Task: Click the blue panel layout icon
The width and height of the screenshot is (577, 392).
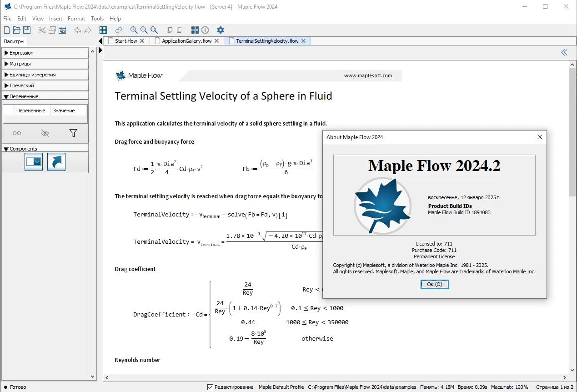Action: tap(195, 30)
